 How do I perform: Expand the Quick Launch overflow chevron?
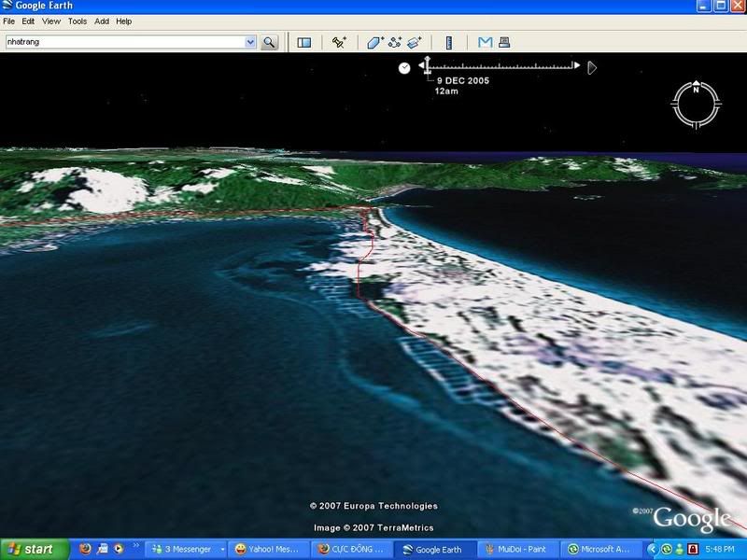click(136, 546)
